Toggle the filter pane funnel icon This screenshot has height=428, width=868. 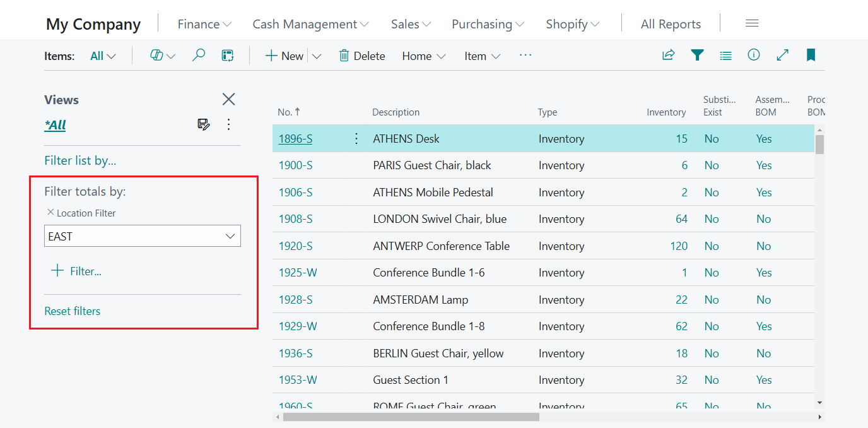coord(697,55)
